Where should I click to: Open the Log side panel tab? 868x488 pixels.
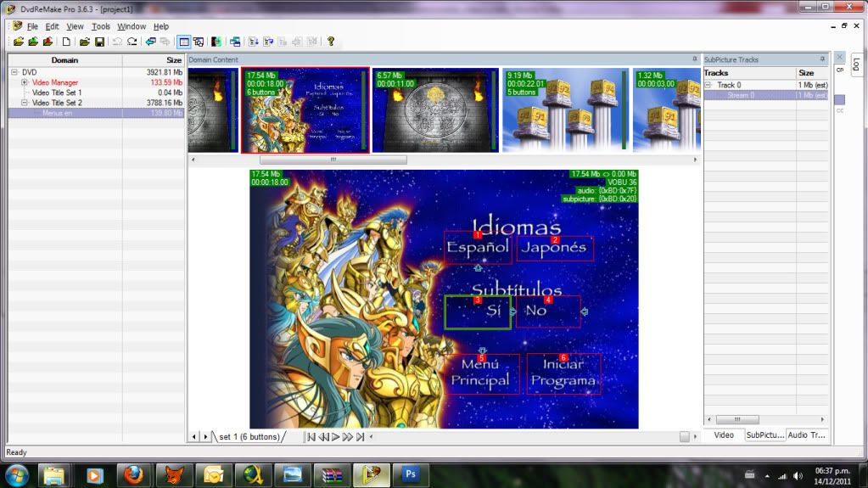(856, 65)
